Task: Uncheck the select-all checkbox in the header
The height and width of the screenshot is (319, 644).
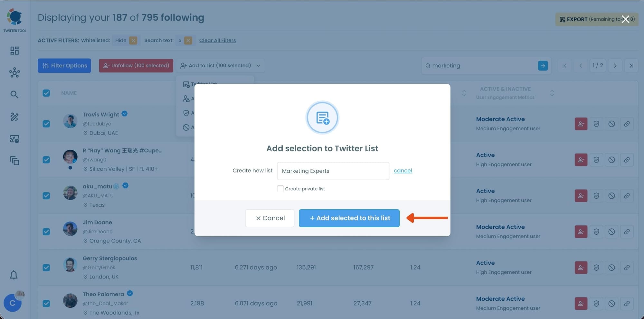Action: click(46, 93)
